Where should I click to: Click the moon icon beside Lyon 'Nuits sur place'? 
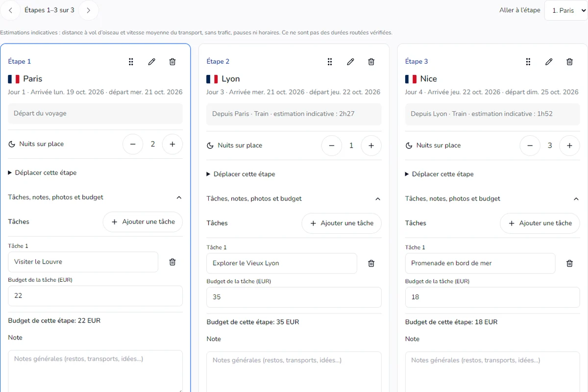210,146
